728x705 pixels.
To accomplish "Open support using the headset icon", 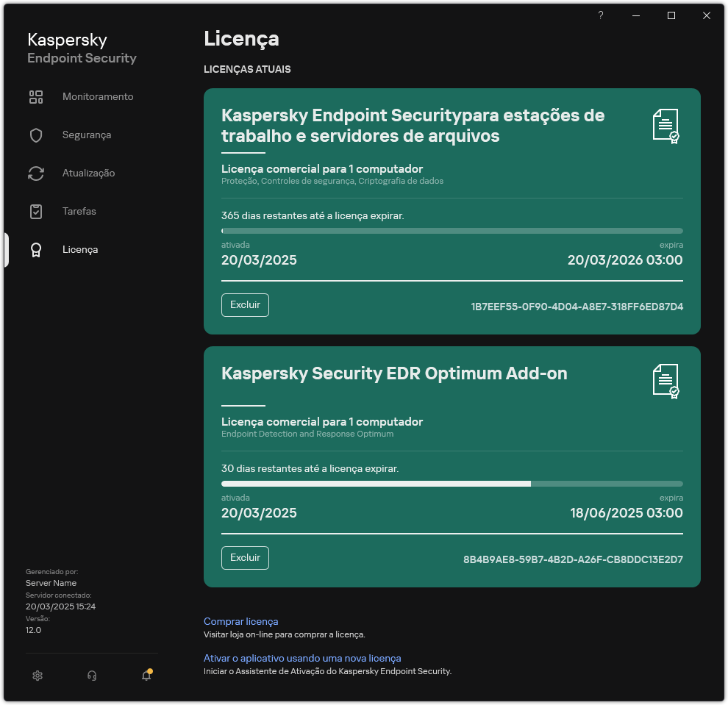I will pyautogui.click(x=92, y=675).
